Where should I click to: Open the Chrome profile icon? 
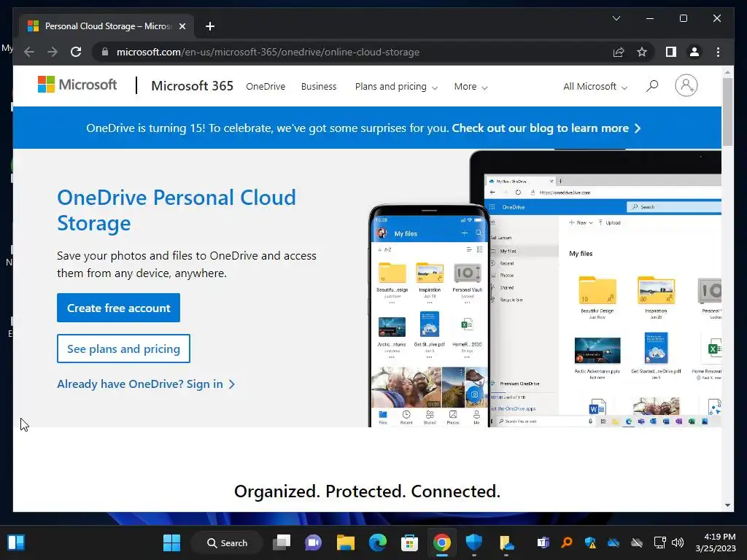click(694, 52)
